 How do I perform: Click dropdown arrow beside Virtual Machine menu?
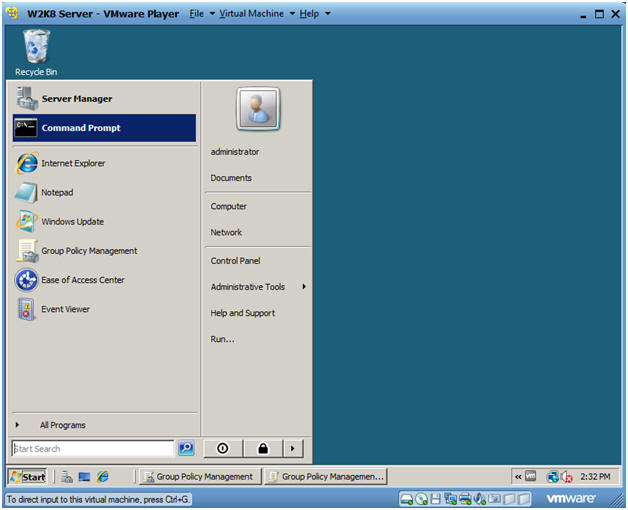(292, 14)
